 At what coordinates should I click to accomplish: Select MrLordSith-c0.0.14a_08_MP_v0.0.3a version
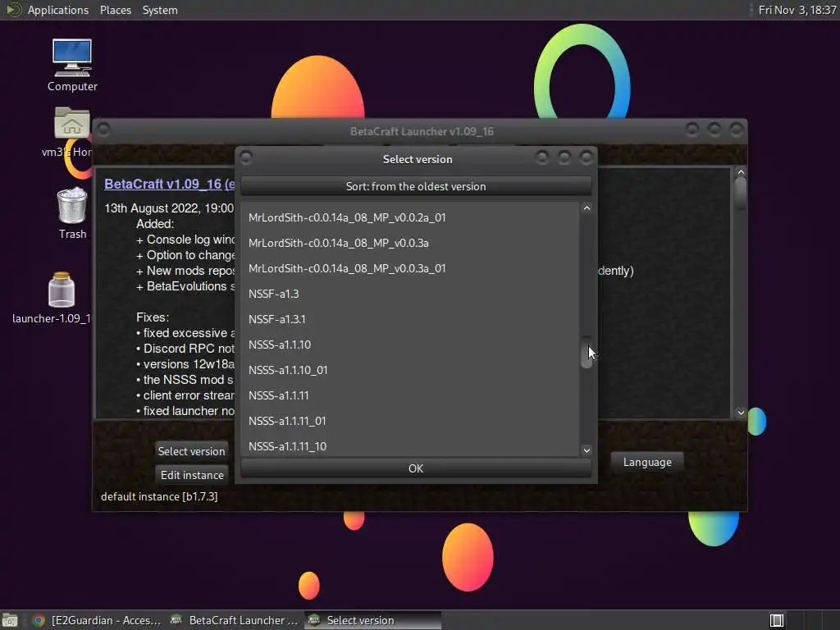[x=410, y=243]
